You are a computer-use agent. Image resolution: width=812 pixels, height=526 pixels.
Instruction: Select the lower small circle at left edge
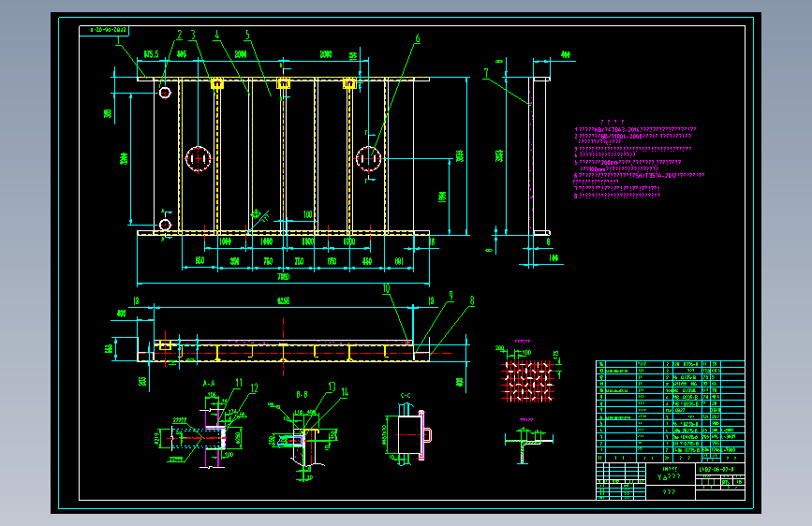[165, 225]
